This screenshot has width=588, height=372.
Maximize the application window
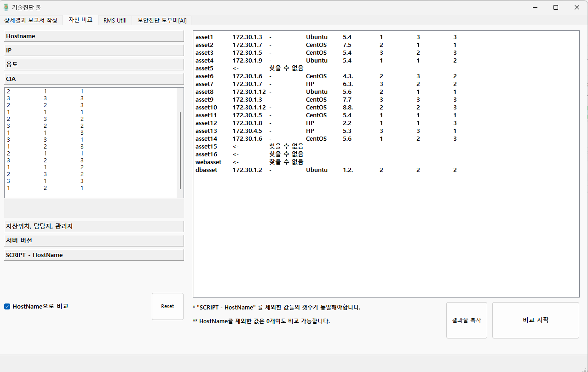click(x=556, y=7)
